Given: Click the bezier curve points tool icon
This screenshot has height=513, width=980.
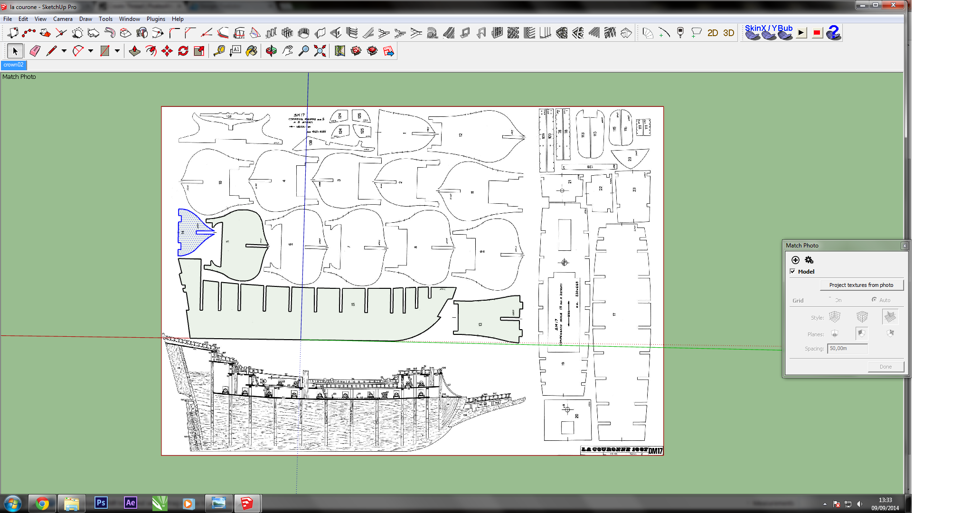Looking at the screenshot, I should click(x=29, y=33).
